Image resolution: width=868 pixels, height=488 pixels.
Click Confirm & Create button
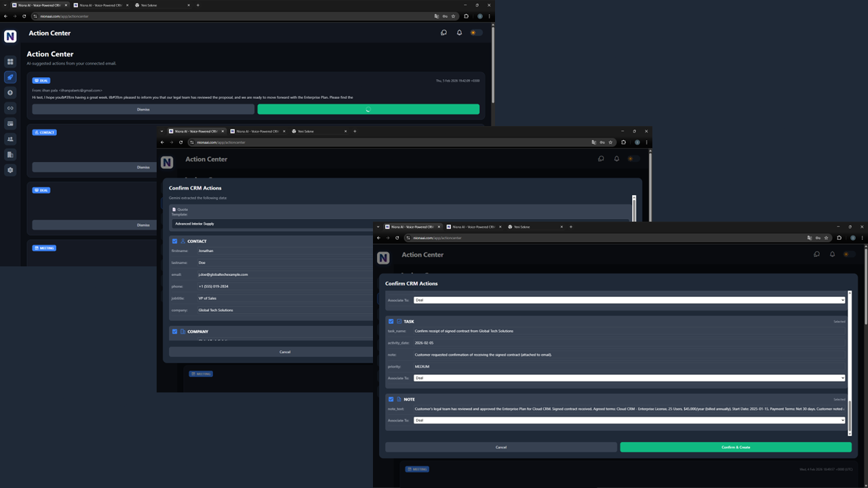(x=736, y=447)
